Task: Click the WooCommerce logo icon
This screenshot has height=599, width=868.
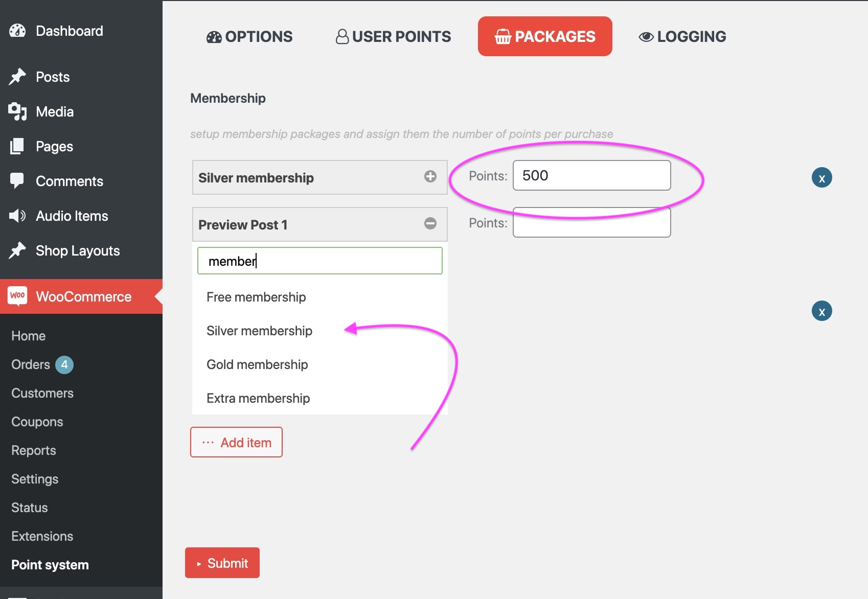Action: [x=17, y=296]
